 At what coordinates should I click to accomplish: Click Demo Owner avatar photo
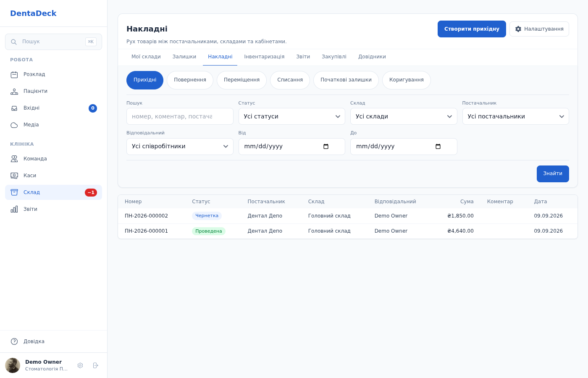coord(13,365)
